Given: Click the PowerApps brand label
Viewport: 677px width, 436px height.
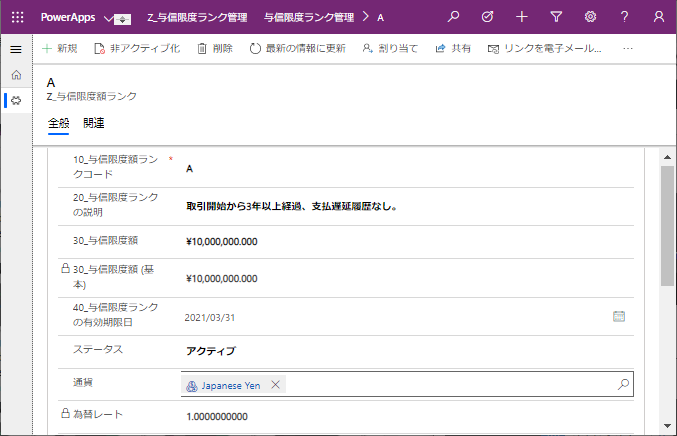Looking at the screenshot, I should 68,17.
